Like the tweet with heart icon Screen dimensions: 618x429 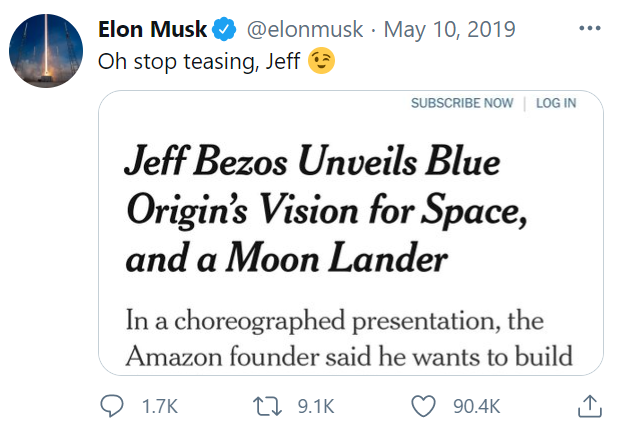[x=423, y=407]
